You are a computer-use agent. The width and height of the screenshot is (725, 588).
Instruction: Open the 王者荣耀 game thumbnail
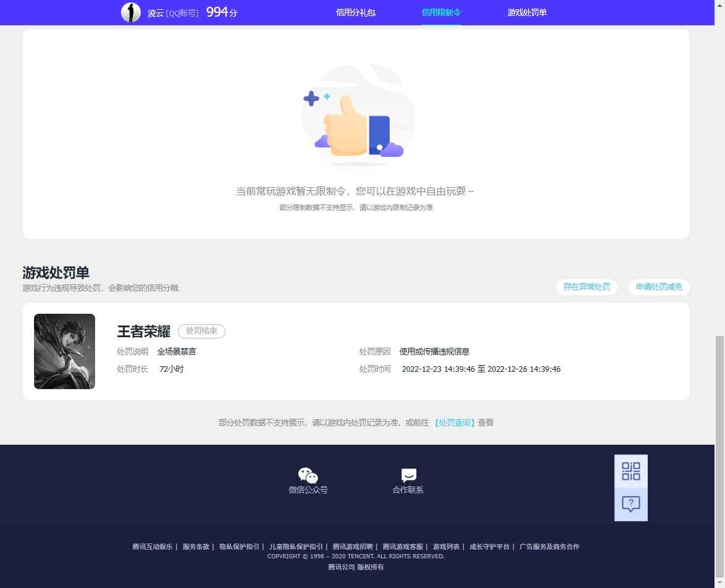pos(64,351)
